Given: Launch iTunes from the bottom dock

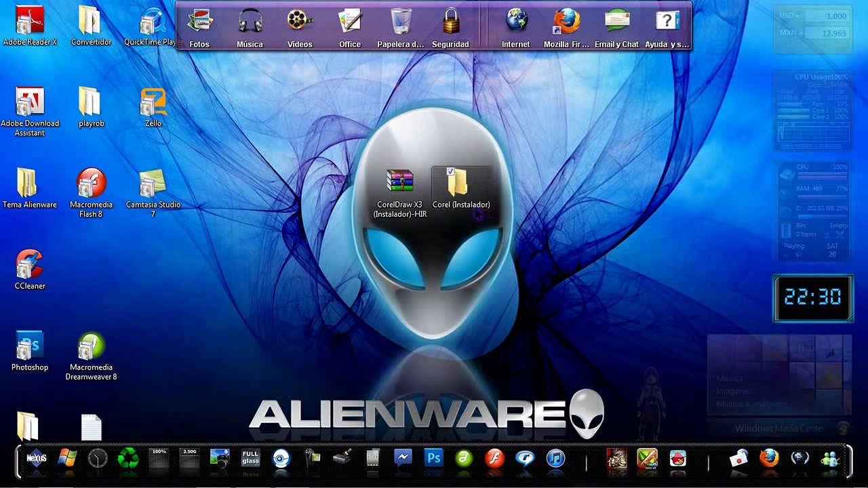Looking at the screenshot, I should [x=555, y=459].
